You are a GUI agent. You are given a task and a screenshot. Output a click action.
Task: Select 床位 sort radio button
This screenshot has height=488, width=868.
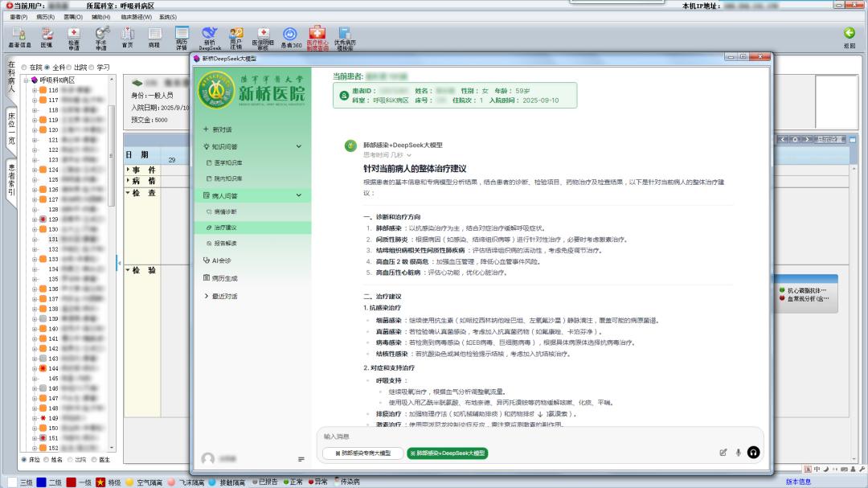[24, 460]
